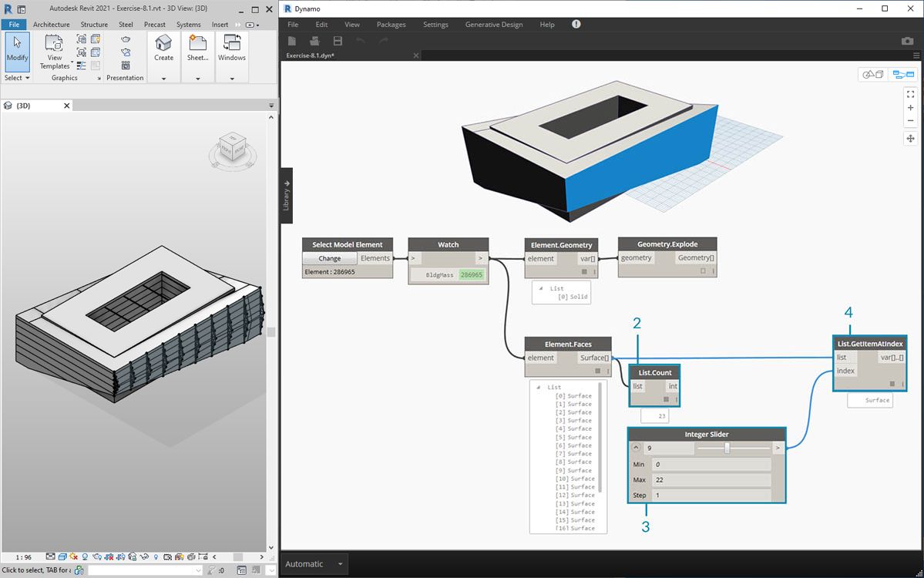Switch to the Architecture ribbon tab
This screenshot has height=578, width=924.
click(51, 25)
